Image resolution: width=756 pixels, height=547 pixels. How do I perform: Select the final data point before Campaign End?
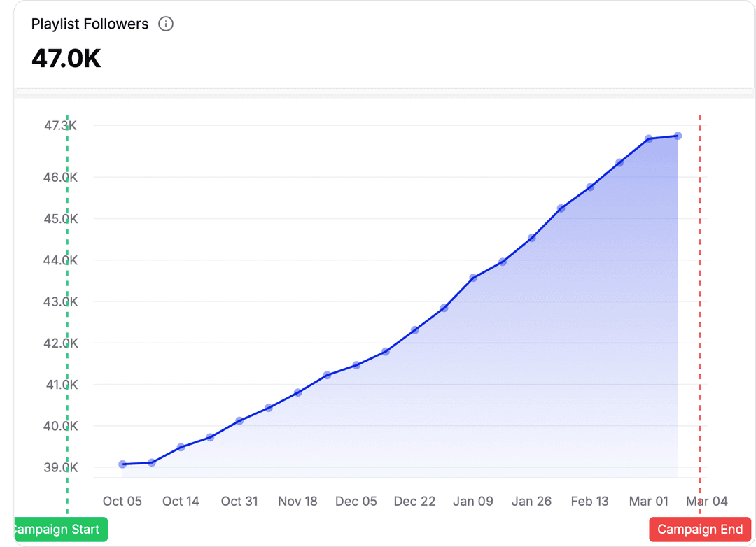pos(677,136)
